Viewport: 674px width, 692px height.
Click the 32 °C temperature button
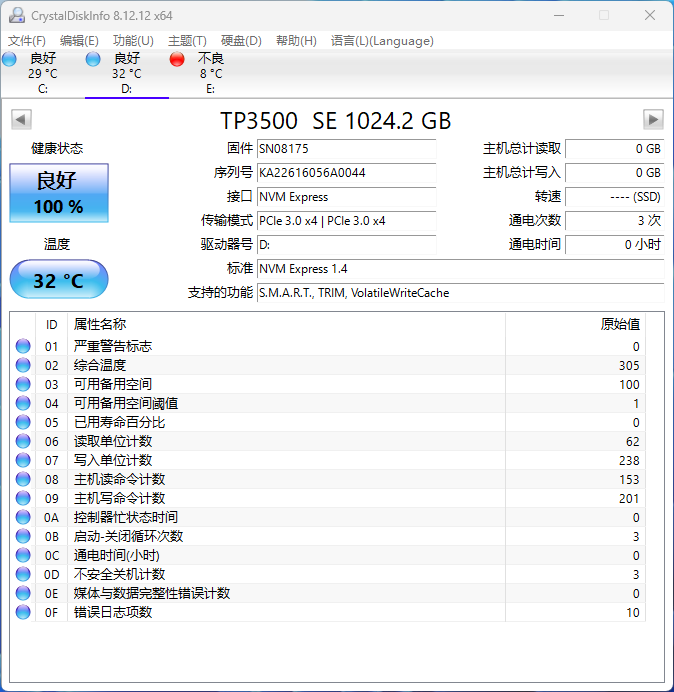click(59, 279)
